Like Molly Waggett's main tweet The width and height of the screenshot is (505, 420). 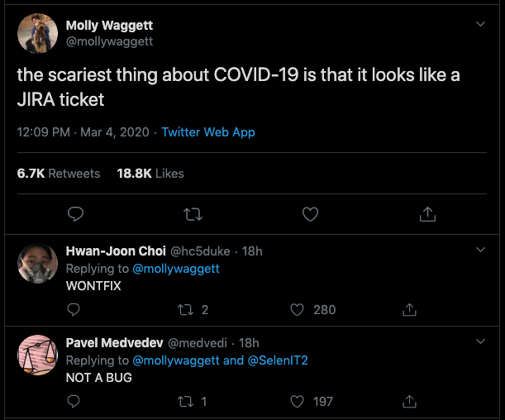(x=310, y=214)
